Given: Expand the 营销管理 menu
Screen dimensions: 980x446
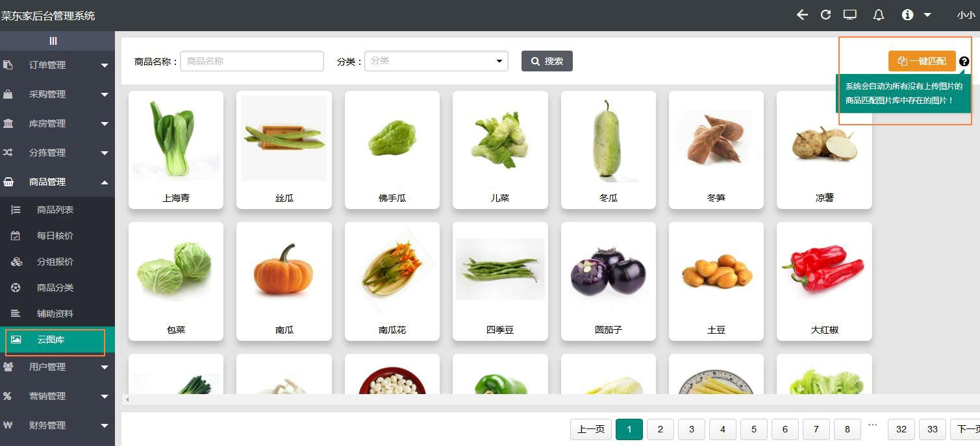Looking at the screenshot, I should (x=57, y=396).
